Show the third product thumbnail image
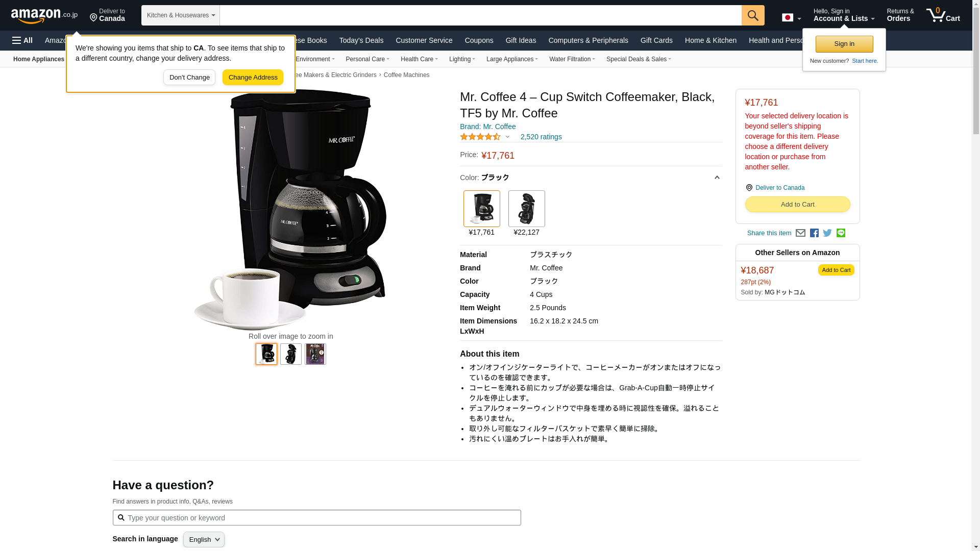The image size is (980, 551). (315, 354)
